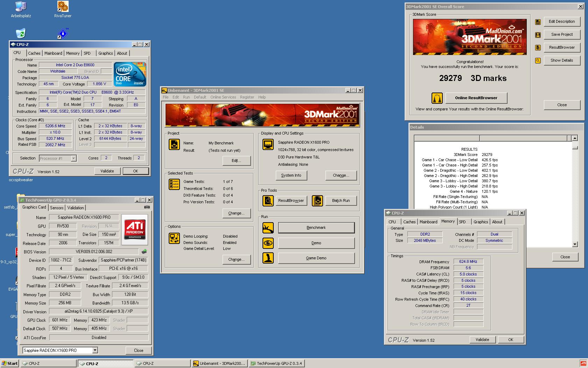Click the System Info button

point(291,176)
